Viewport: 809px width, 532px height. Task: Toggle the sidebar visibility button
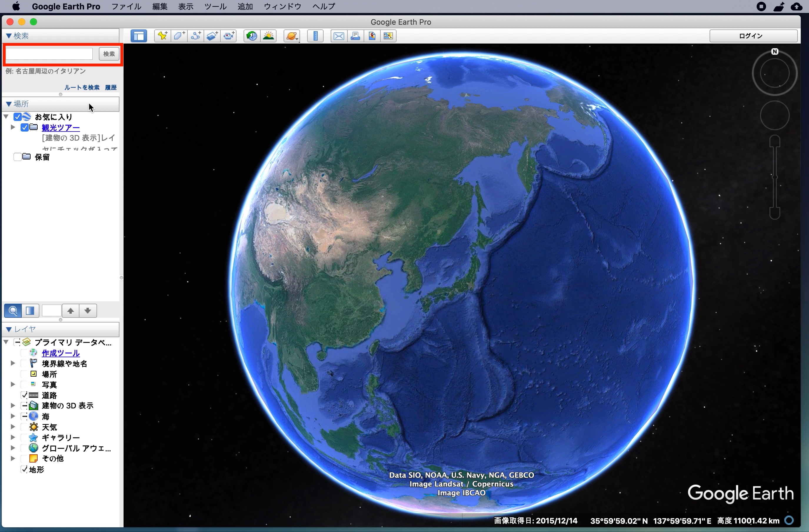(x=139, y=36)
